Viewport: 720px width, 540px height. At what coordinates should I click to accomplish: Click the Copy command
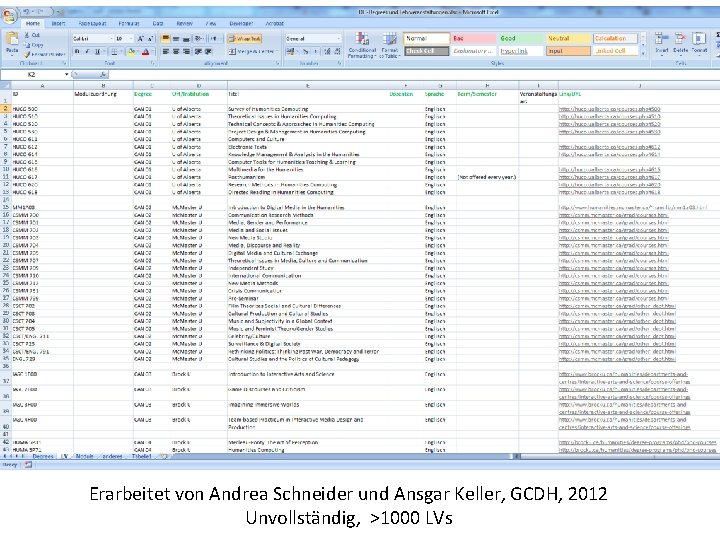tap(34, 45)
